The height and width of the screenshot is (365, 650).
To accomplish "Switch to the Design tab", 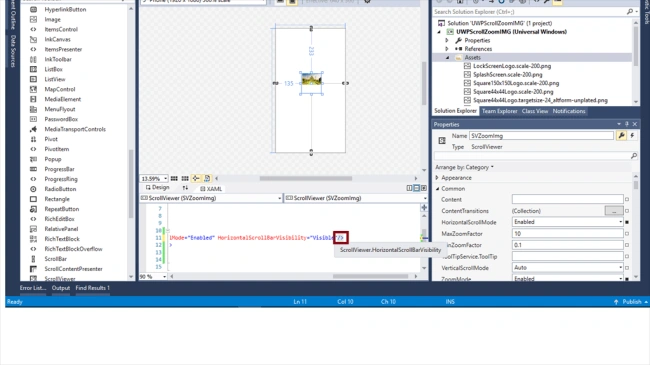I will pyautogui.click(x=158, y=188).
